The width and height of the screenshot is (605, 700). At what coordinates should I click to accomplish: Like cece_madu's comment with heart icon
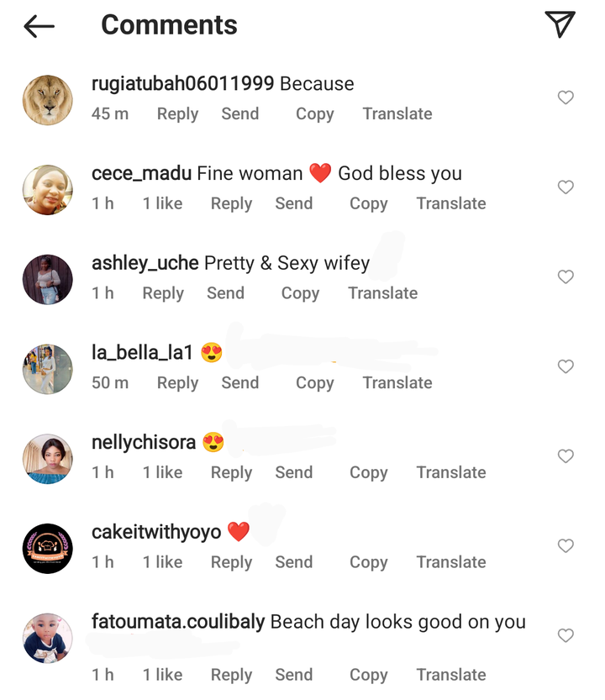tap(566, 187)
